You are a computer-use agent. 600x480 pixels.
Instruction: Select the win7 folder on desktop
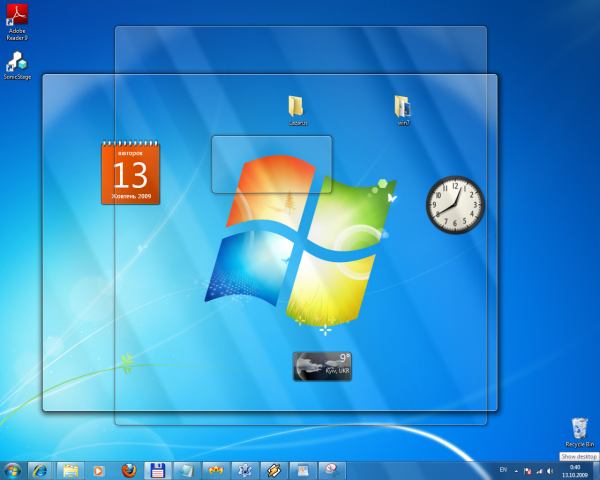point(403,111)
